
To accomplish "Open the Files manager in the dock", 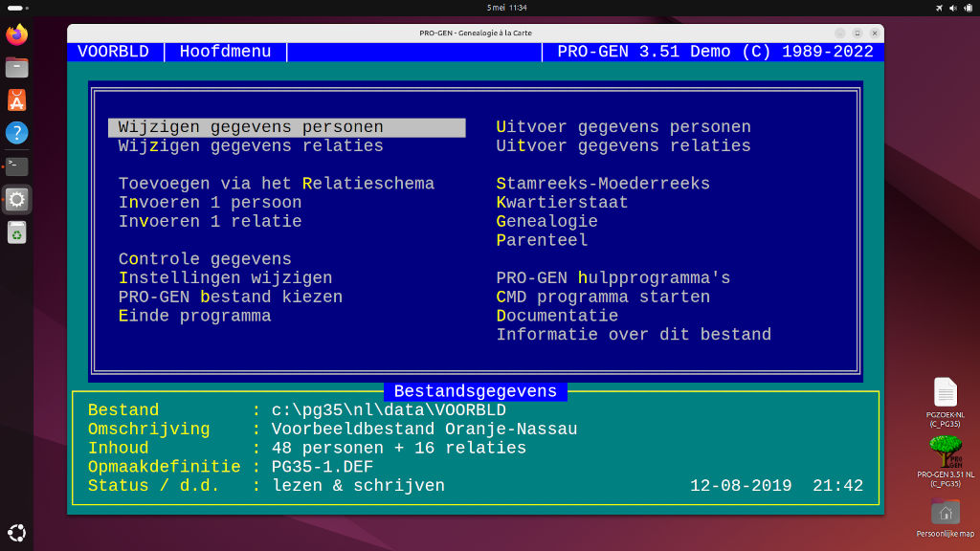I will tap(17, 68).
